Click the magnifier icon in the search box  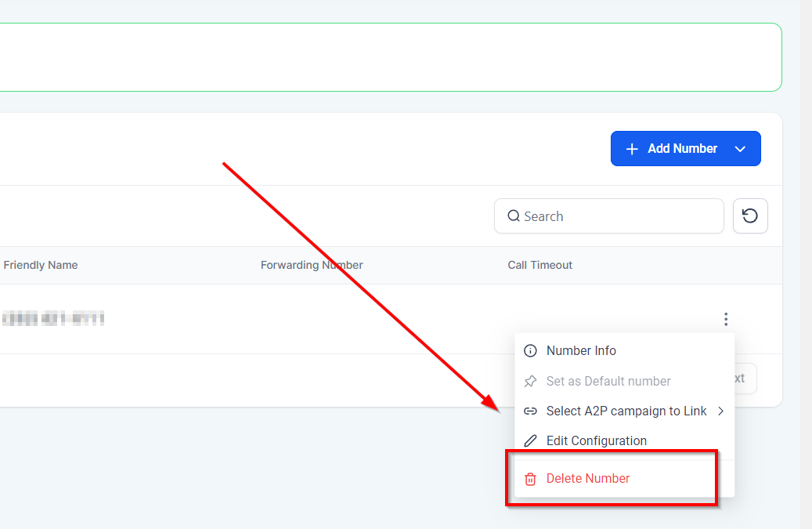[514, 216]
